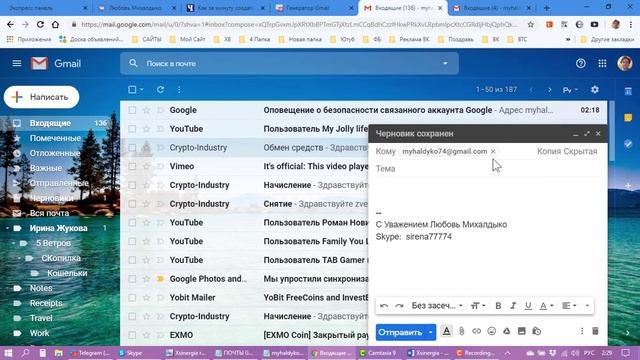
Task: Star the Vimeo email
Action: [x=146, y=167]
